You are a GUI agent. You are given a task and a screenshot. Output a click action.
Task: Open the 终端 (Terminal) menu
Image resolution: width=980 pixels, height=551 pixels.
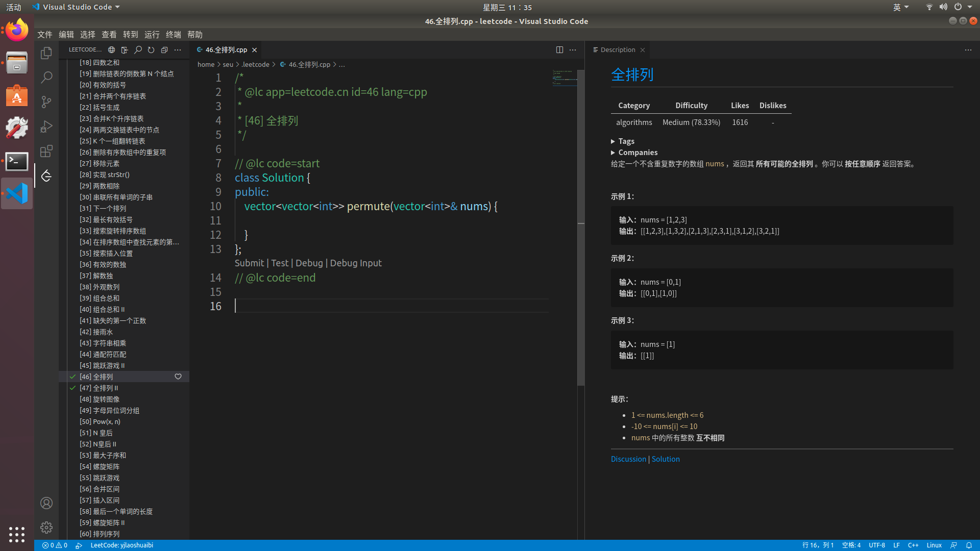pyautogui.click(x=173, y=35)
